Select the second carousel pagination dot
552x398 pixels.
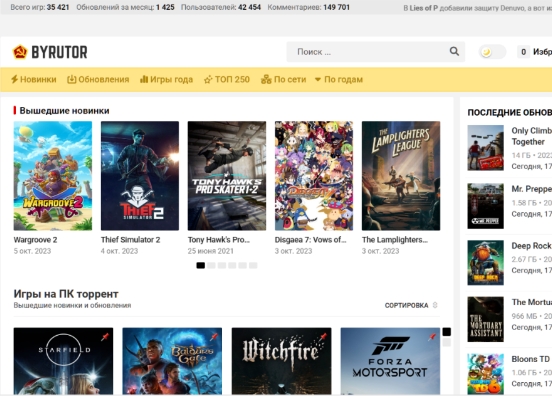pos(211,265)
